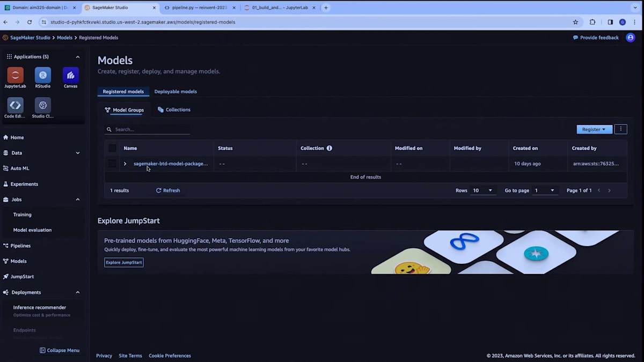Click the Collection column info icon
This screenshot has height=362, width=644.
point(330,148)
